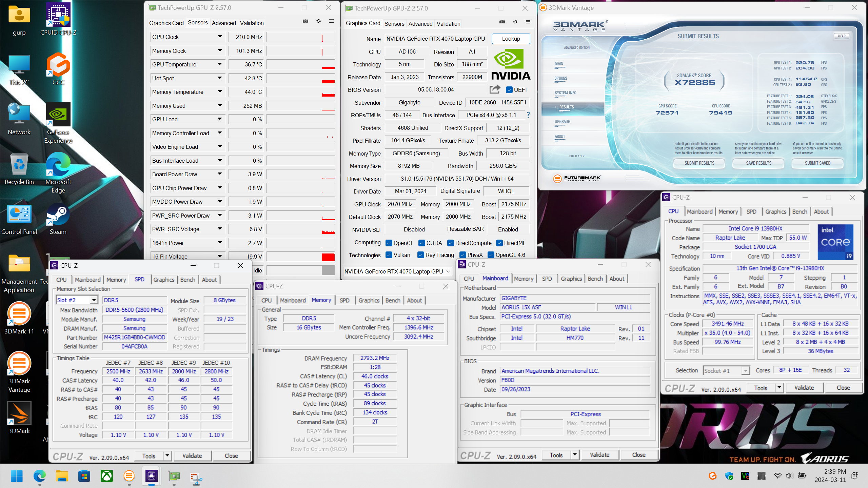Click screenshot camera icon in GPU-Z Graphics Card window
868x488 pixels.
[502, 22]
